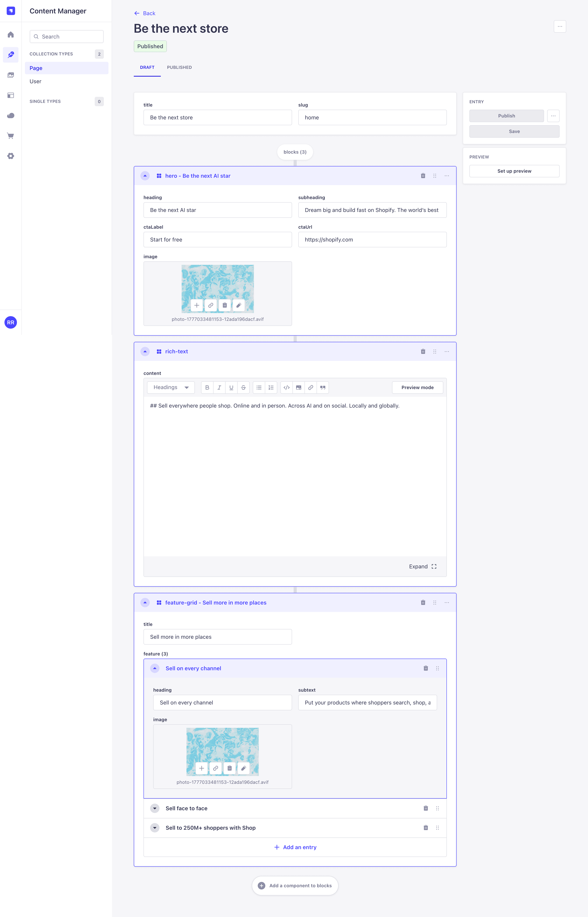Expand the Sell face to face entry

pyautogui.click(x=155, y=808)
